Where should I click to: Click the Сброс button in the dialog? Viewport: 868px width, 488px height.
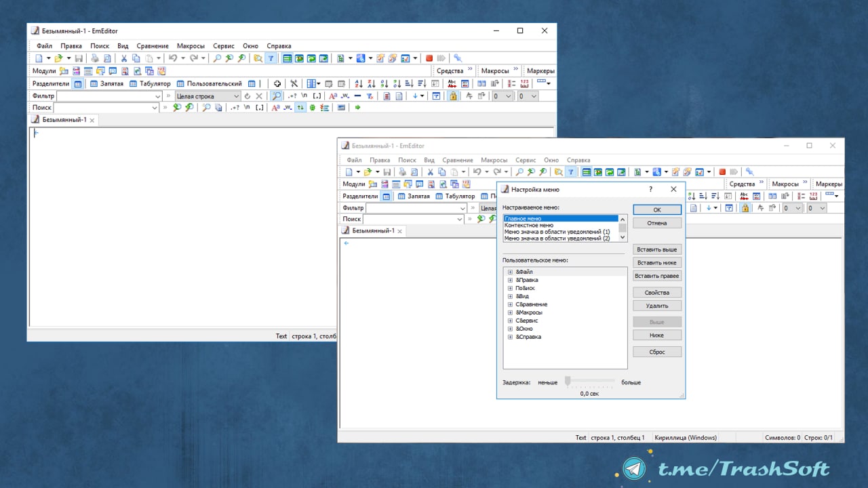656,352
